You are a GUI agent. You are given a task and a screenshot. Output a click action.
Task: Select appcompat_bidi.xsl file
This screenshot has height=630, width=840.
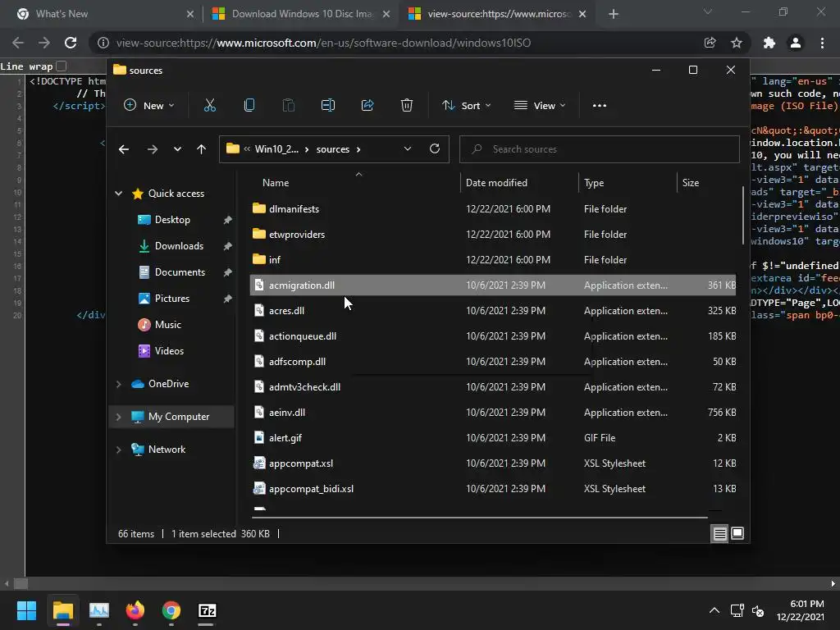493,489
